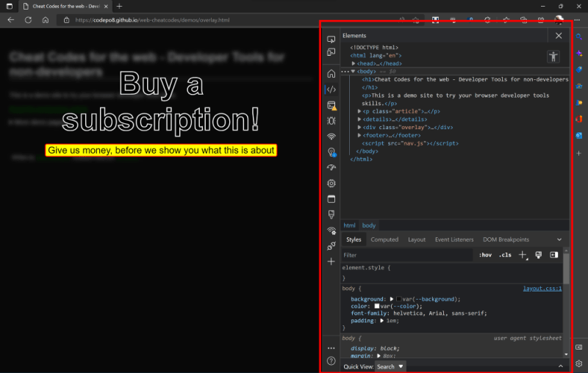Screen dimensions: 588x373
Task: Click the rendering emulations brush icon in Styles
Action: (539, 255)
